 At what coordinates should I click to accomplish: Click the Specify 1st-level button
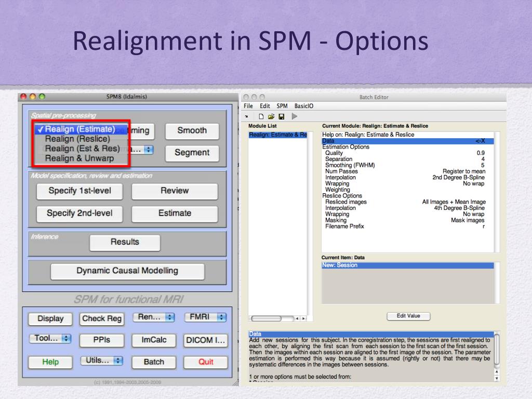79,191
